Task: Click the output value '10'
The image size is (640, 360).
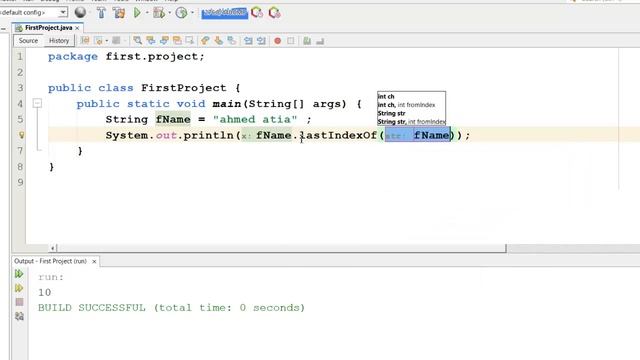Action: (x=44, y=292)
